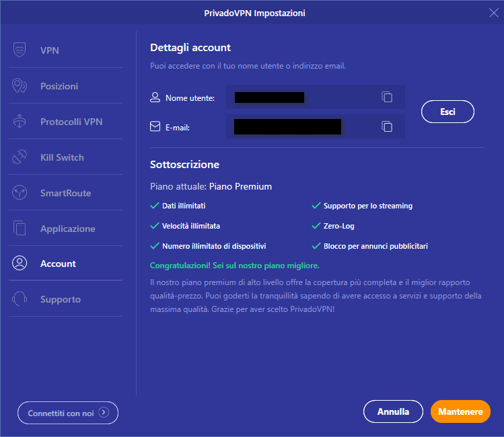
Task: Click the VPN shield icon in sidebar
Action: tap(20, 50)
